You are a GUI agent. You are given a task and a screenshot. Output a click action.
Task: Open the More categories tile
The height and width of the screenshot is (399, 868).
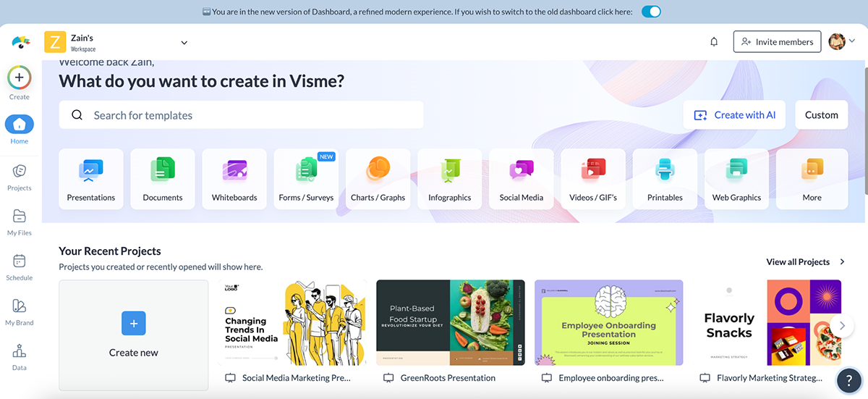(x=812, y=179)
